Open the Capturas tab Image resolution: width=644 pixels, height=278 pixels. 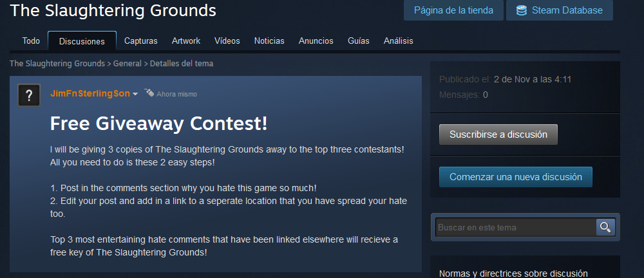(x=141, y=41)
